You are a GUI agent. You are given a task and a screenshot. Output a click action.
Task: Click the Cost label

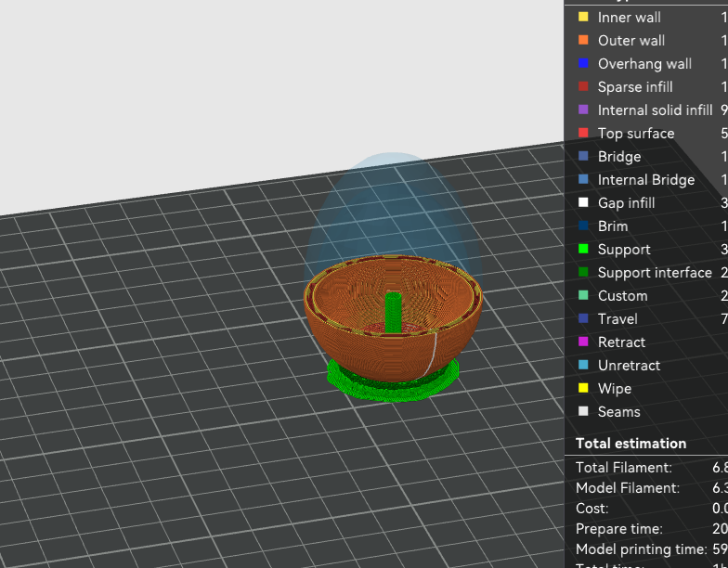tap(592, 509)
